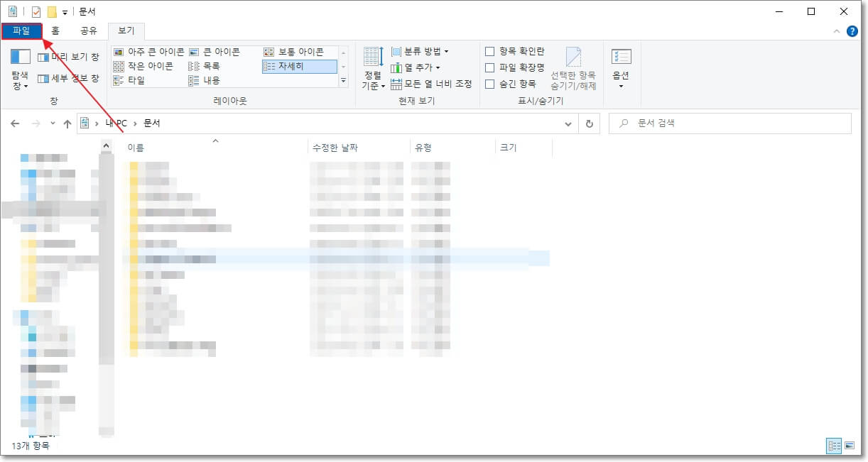Select the 타일 layout option
The image size is (868, 462).
pos(135,79)
